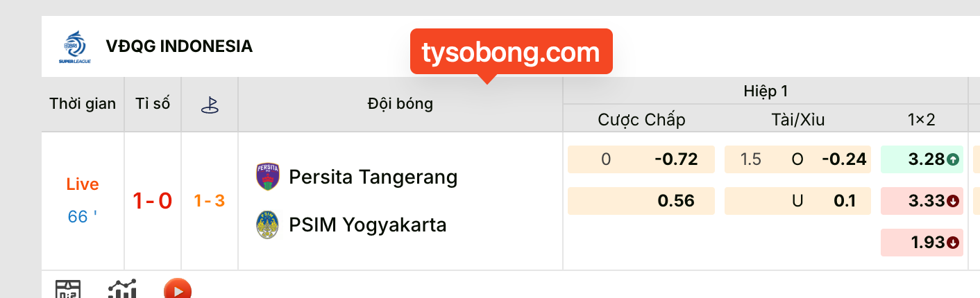Click the PSIM Yogyakarta team crest
The width and height of the screenshot is (980, 298).
pos(267,225)
